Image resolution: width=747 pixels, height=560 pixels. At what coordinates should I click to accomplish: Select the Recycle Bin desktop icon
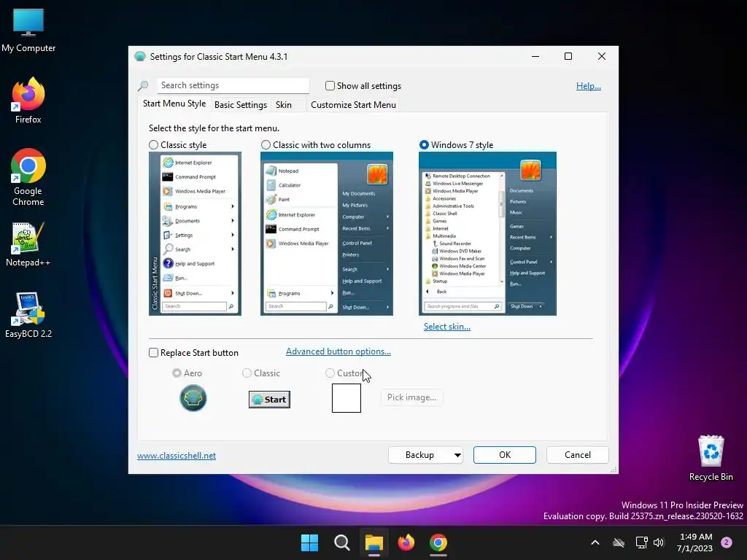tap(711, 458)
